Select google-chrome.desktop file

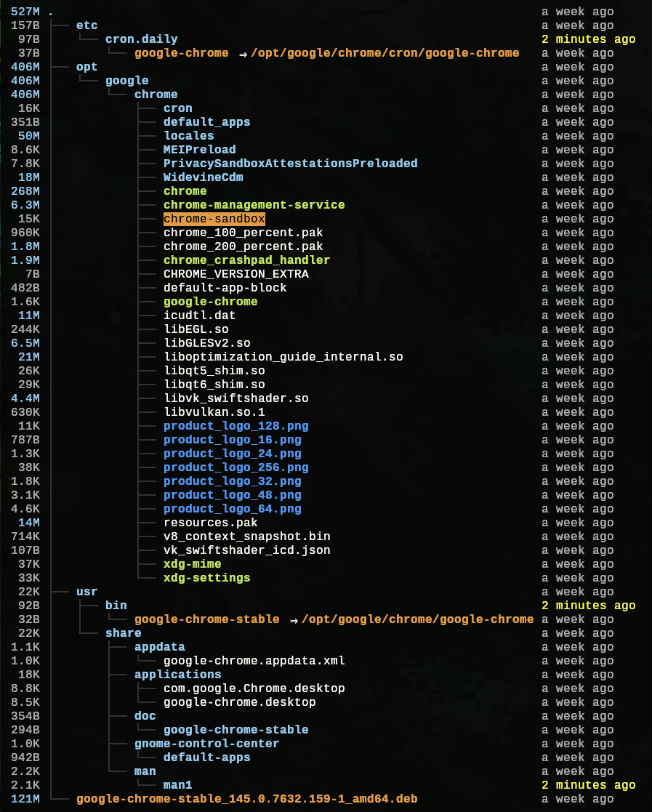coord(239,702)
